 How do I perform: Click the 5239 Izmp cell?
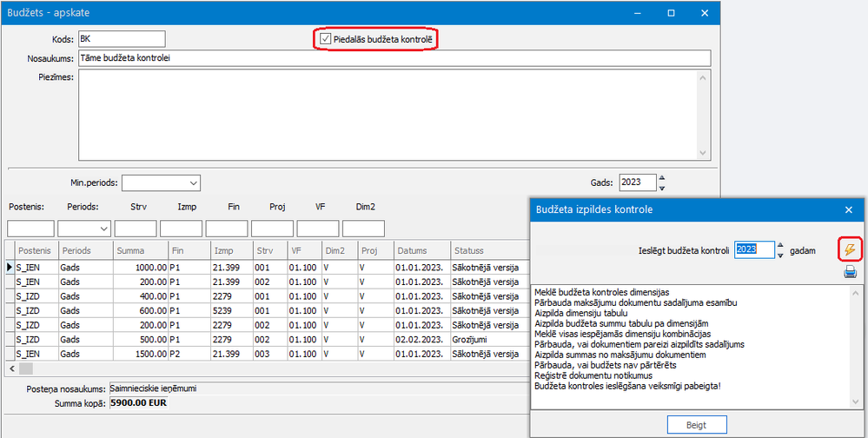[x=231, y=310]
